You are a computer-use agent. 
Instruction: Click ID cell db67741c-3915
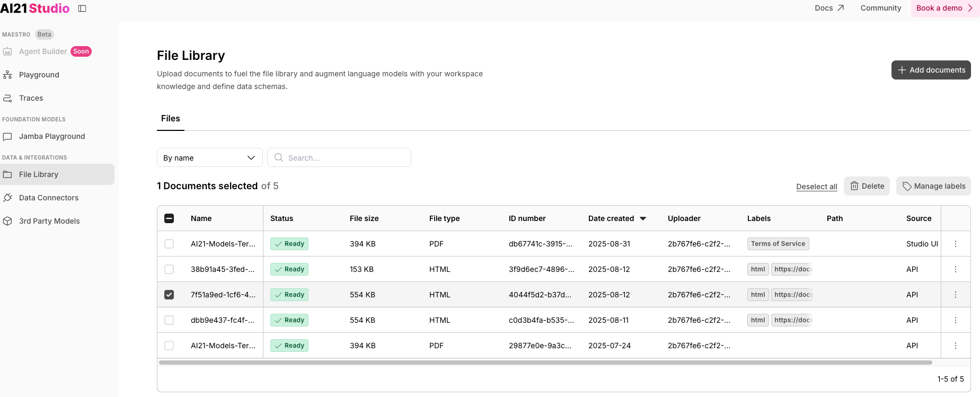tap(541, 244)
